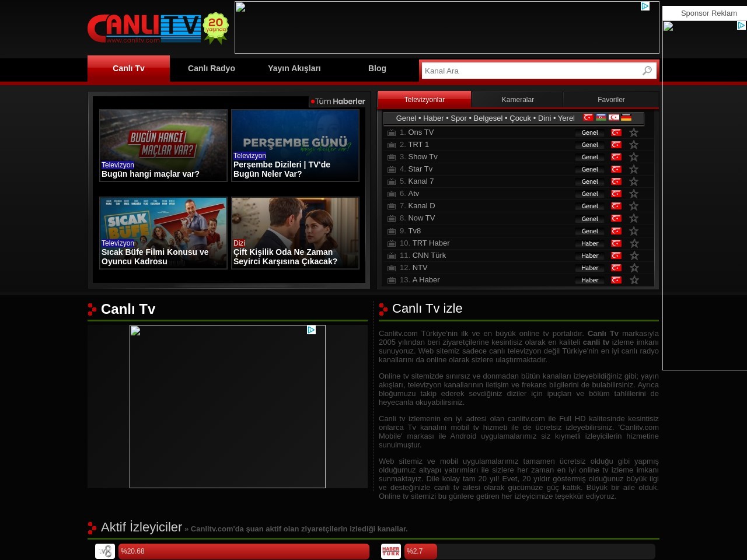Mark Show Tv as favorite star
This screenshot has height=560, width=747.
click(x=634, y=157)
